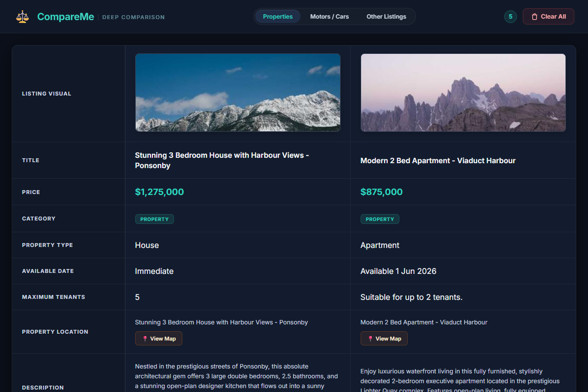Click Suitable for up to 2 tenants text

412,297
